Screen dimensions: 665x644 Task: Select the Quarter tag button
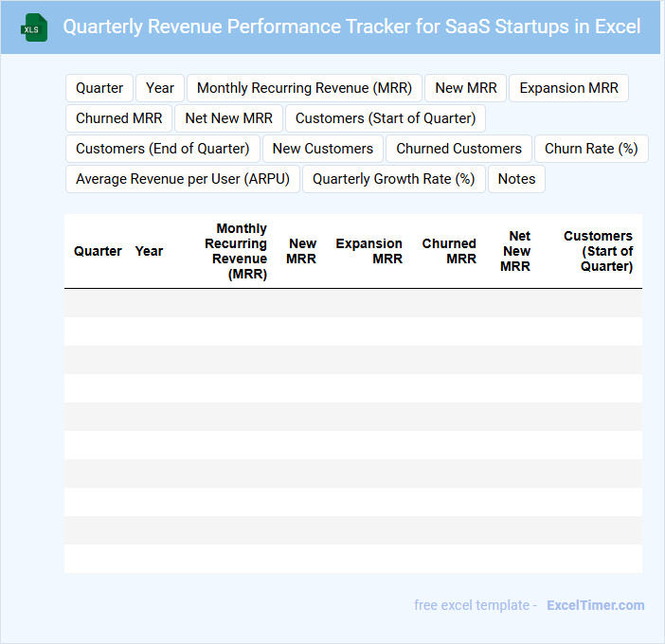pyautogui.click(x=99, y=88)
